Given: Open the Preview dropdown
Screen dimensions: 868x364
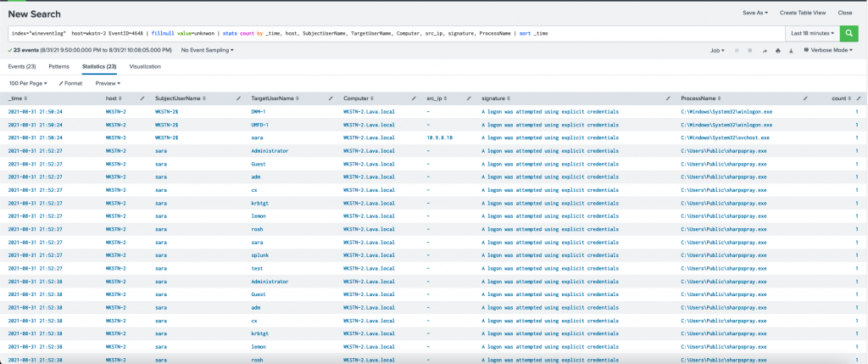Looking at the screenshot, I should click(x=108, y=83).
